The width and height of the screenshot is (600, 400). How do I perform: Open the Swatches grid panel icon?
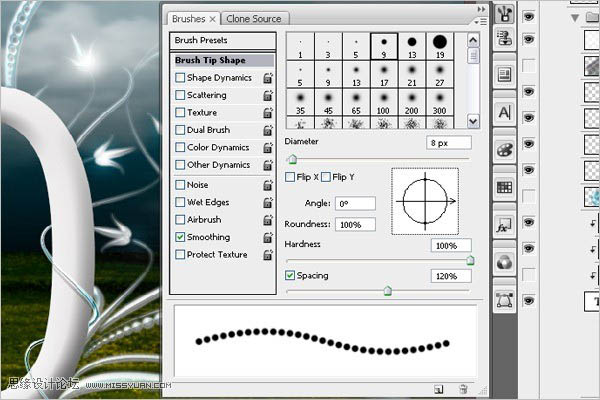point(504,188)
